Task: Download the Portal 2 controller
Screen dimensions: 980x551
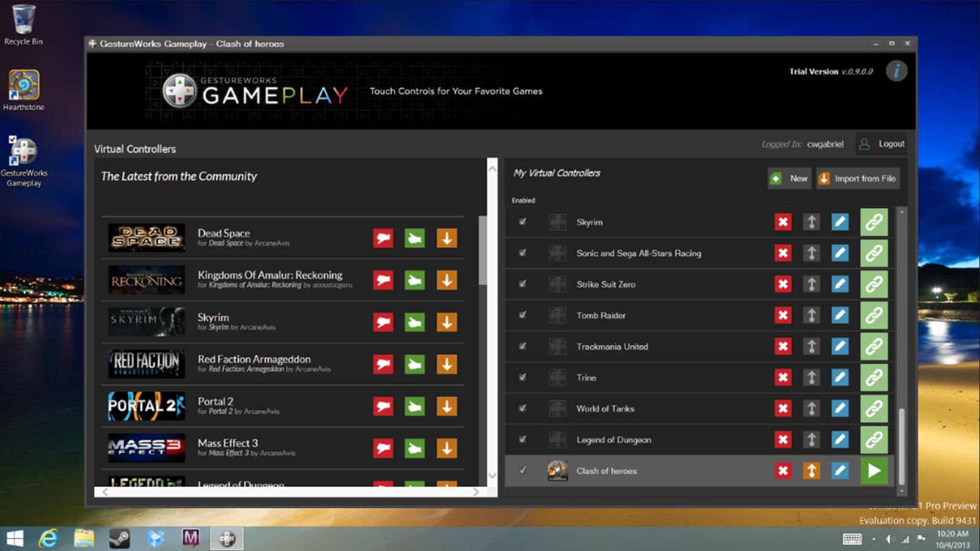Action: click(447, 406)
